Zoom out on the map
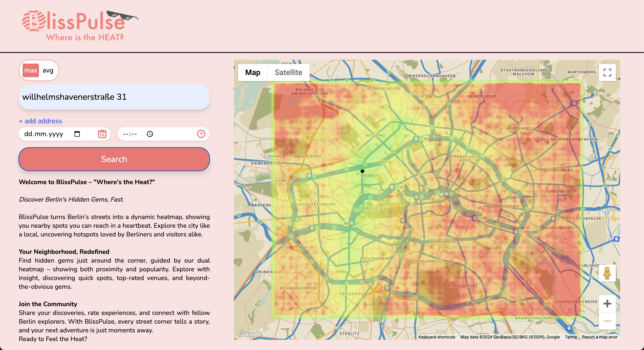 607,321
